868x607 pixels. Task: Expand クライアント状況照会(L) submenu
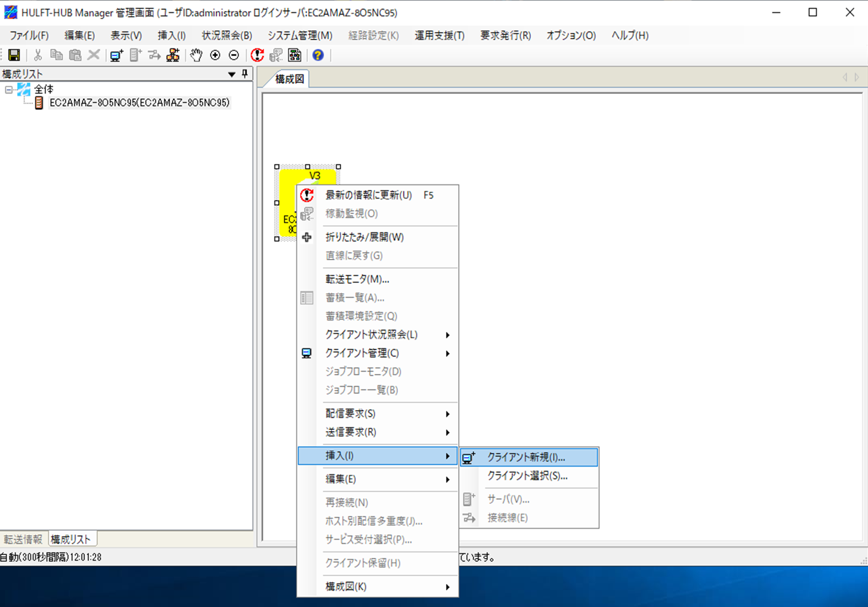tap(377, 335)
